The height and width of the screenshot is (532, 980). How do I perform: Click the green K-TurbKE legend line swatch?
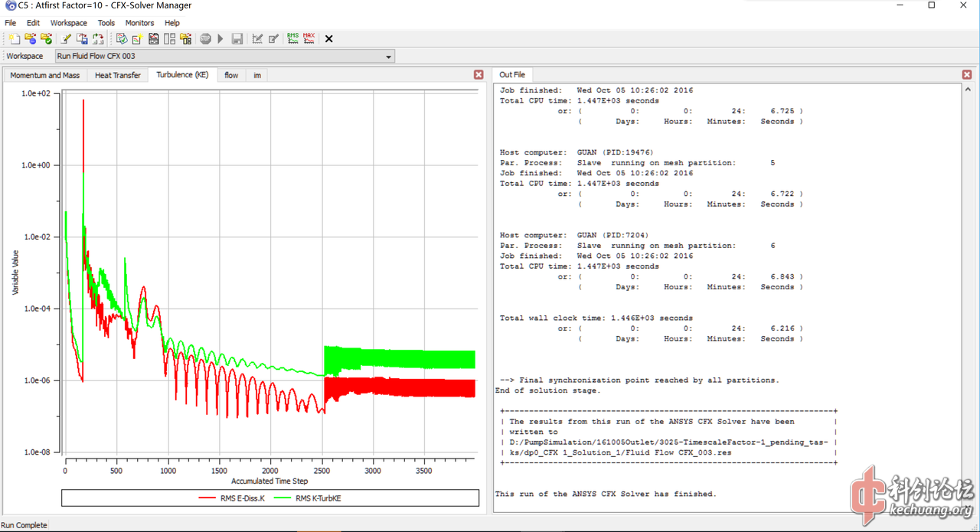pos(281,498)
